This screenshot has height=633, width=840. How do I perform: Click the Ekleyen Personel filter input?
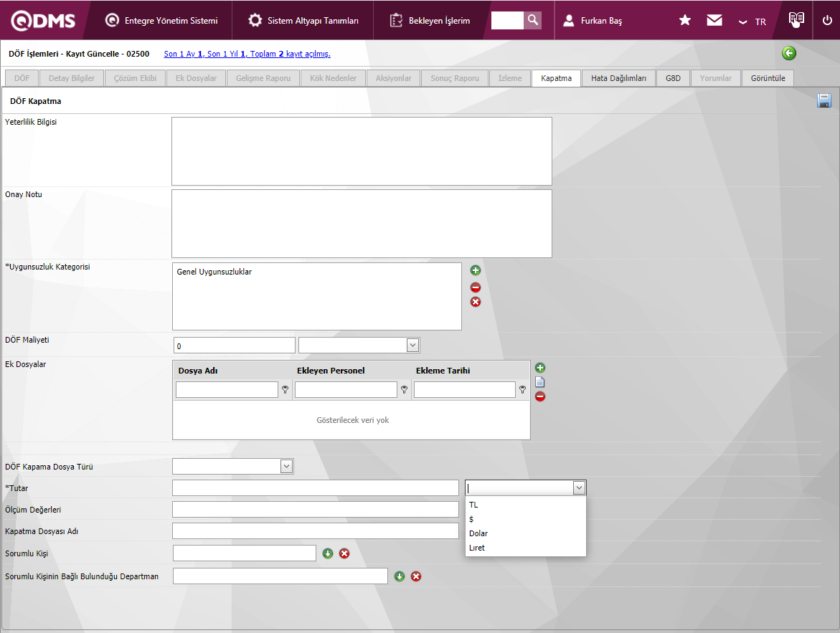coord(346,390)
